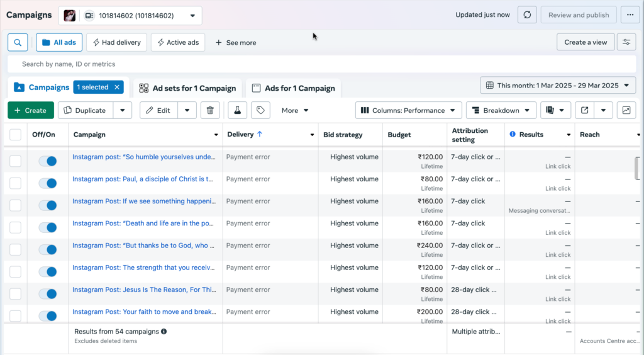Click info icon next to Results from 54 campaigns
The width and height of the screenshot is (644, 355).
click(164, 332)
